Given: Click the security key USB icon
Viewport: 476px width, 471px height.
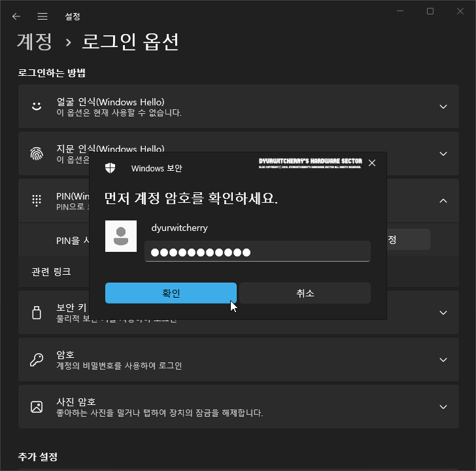Looking at the screenshot, I should [37, 313].
